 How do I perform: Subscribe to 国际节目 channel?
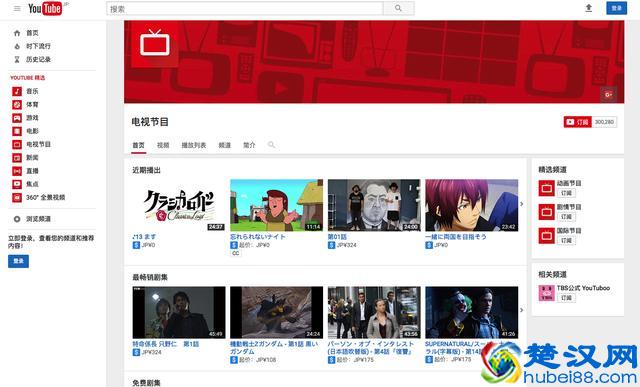(x=567, y=240)
